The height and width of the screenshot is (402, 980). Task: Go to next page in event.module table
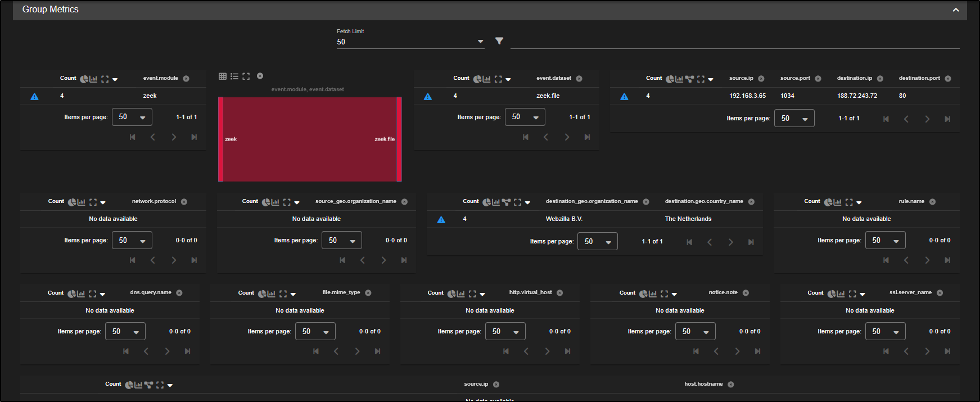pos(174,137)
